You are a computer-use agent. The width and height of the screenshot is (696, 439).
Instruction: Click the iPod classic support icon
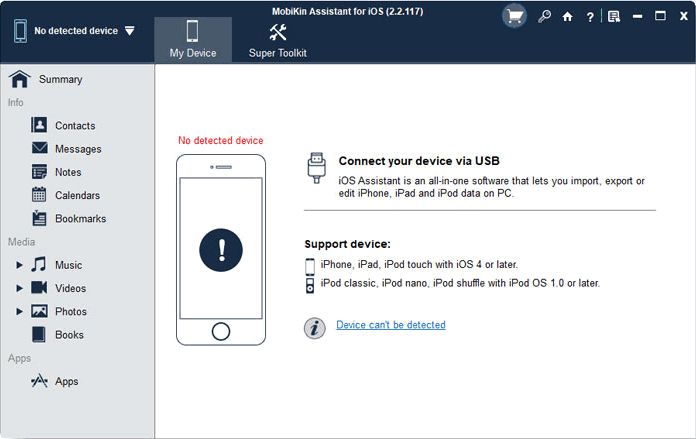(x=310, y=286)
